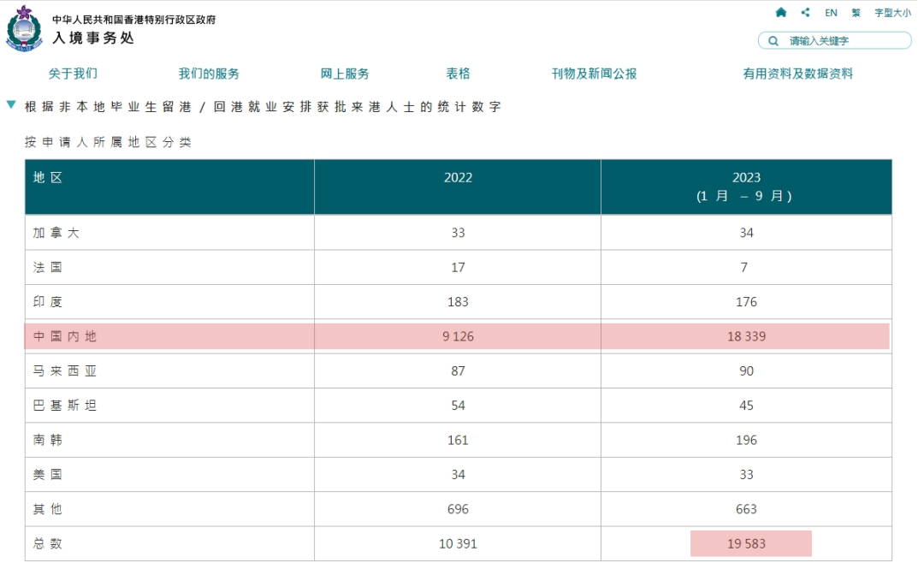Image resolution: width=924 pixels, height=575 pixels.
Task: Switch language to EN
Action: [831, 12]
